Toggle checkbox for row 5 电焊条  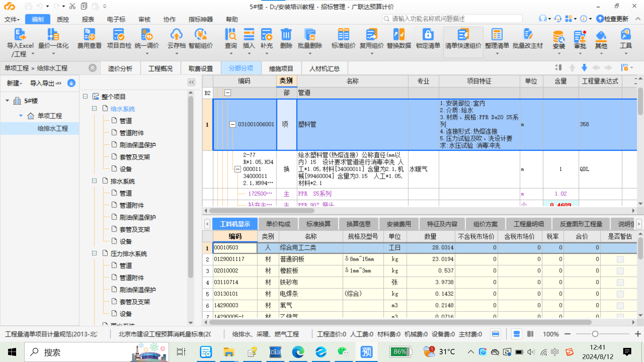[620, 292]
